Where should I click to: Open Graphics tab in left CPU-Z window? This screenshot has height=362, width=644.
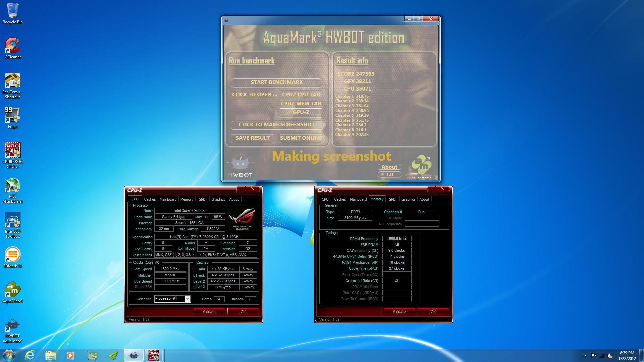tap(218, 199)
